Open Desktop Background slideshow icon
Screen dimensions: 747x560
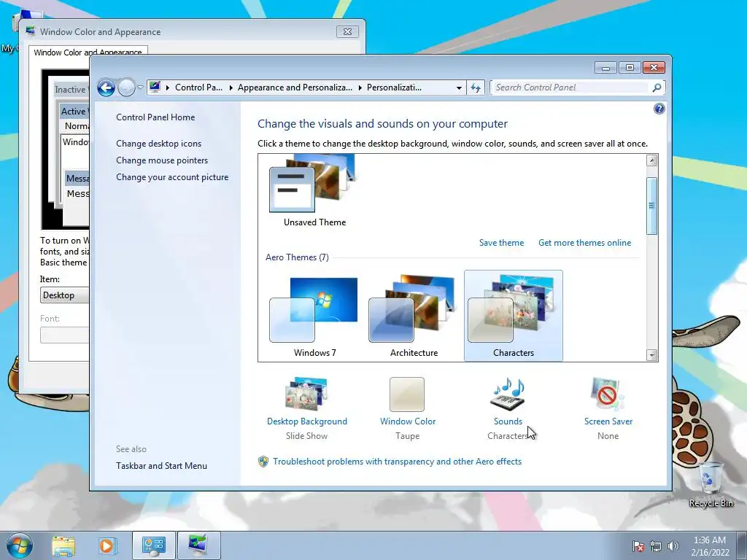point(307,394)
